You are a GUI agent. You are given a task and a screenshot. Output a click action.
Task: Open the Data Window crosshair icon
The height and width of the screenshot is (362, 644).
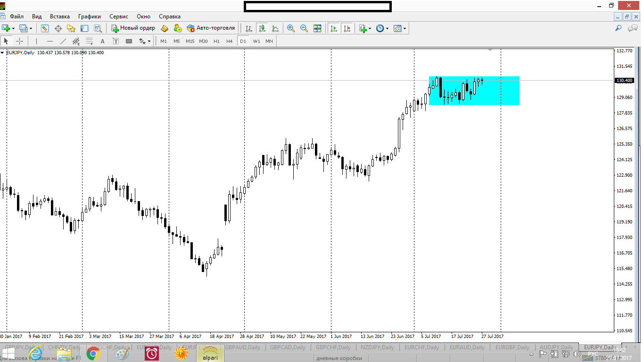[x=58, y=28]
